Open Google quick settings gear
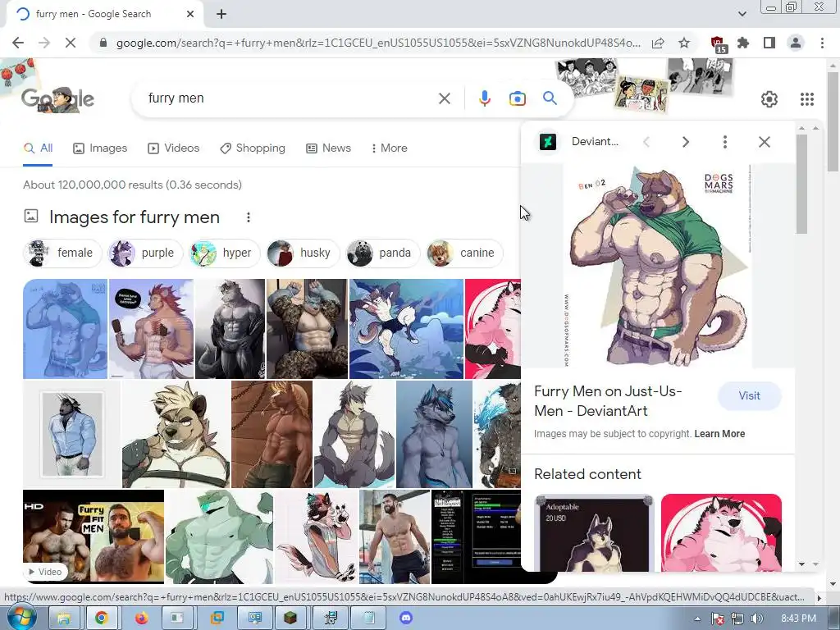Viewport: 840px width, 630px height. click(769, 99)
